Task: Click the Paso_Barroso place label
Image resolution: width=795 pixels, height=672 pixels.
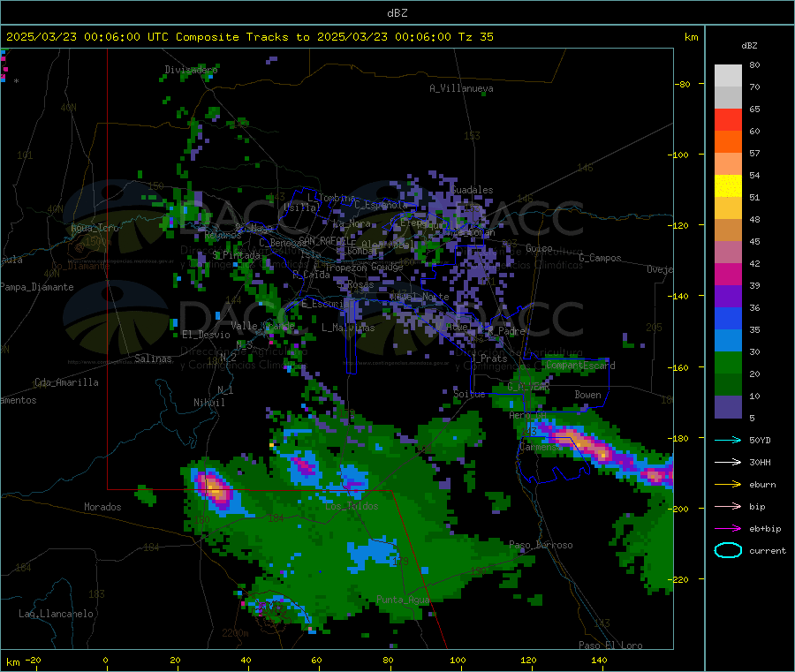Action: click(541, 545)
